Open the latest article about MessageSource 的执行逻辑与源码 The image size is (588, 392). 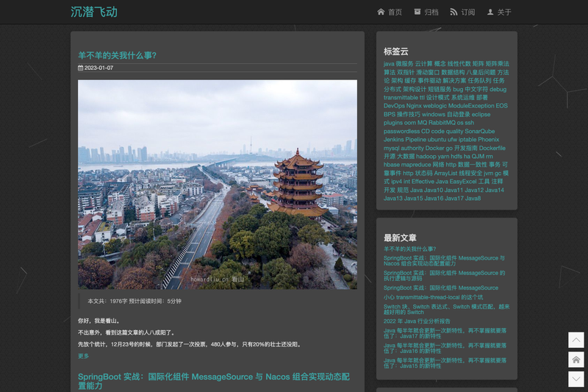tap(445, 276)
